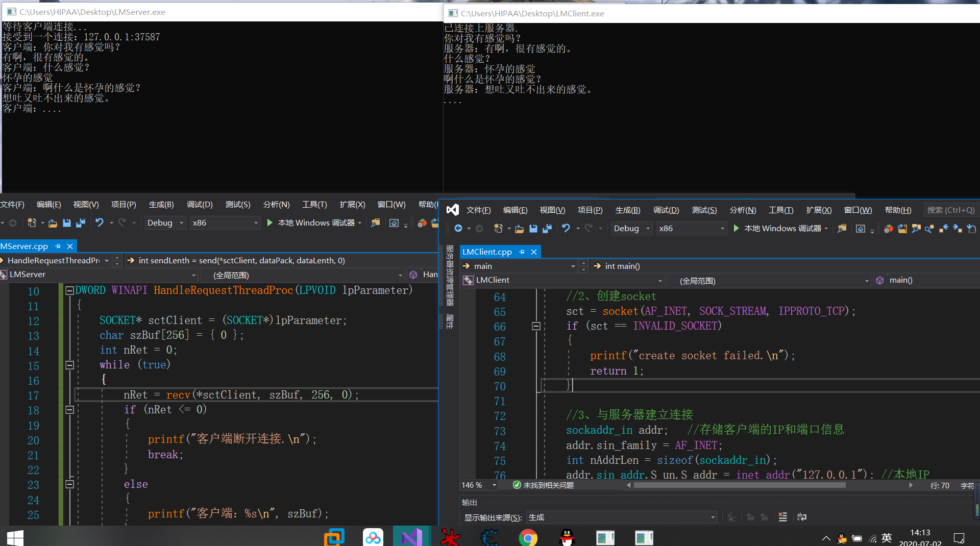
Task: Collapse HandleRequestThreadProc function at line 10
Action: click(x=69, y=291)
